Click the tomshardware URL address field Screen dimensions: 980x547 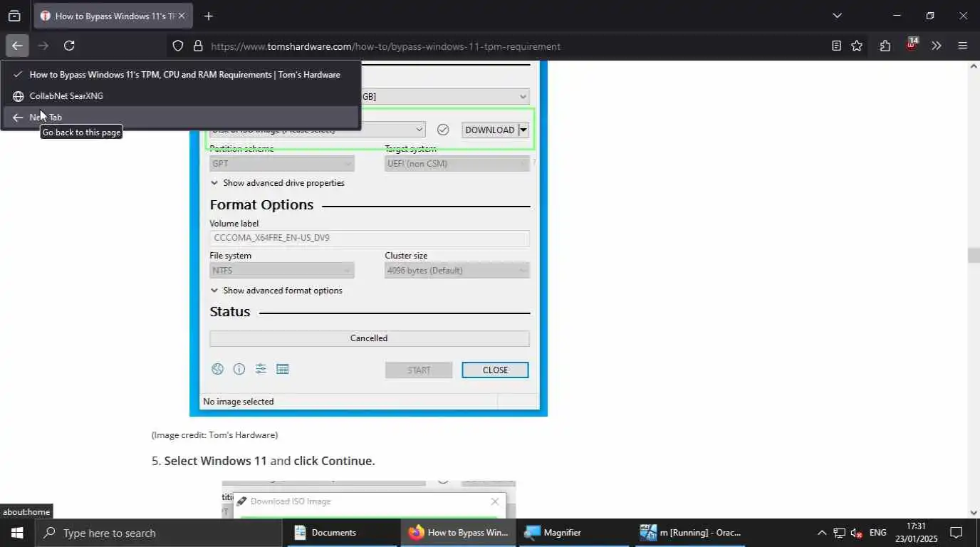(x=385, y=46)
